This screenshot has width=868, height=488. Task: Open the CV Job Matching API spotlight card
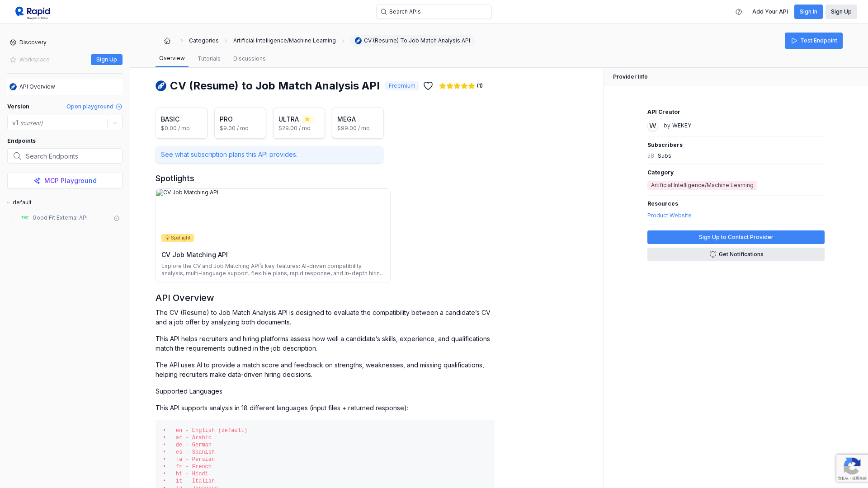pos(273,235)
